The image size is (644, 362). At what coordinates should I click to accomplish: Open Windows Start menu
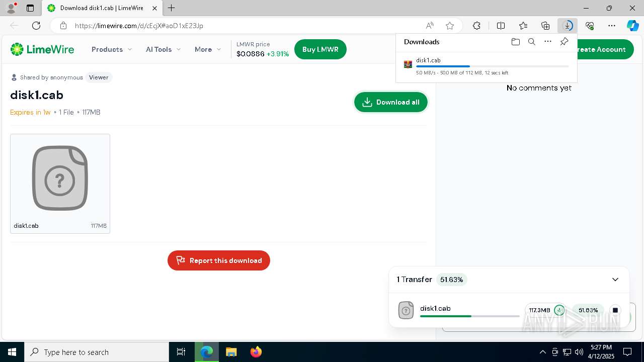pyautogui.click(x=12, y=352)
